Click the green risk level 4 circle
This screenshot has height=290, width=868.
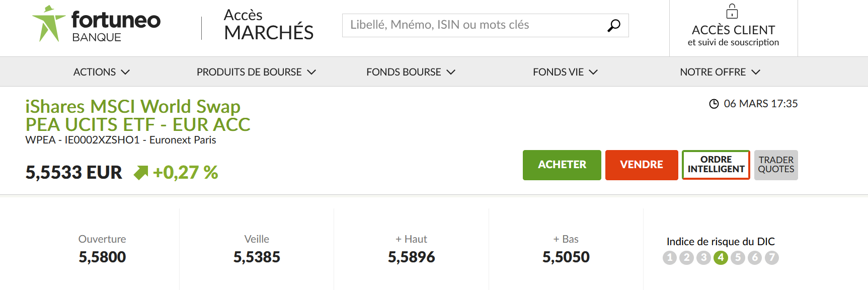[x=721, y=258]
